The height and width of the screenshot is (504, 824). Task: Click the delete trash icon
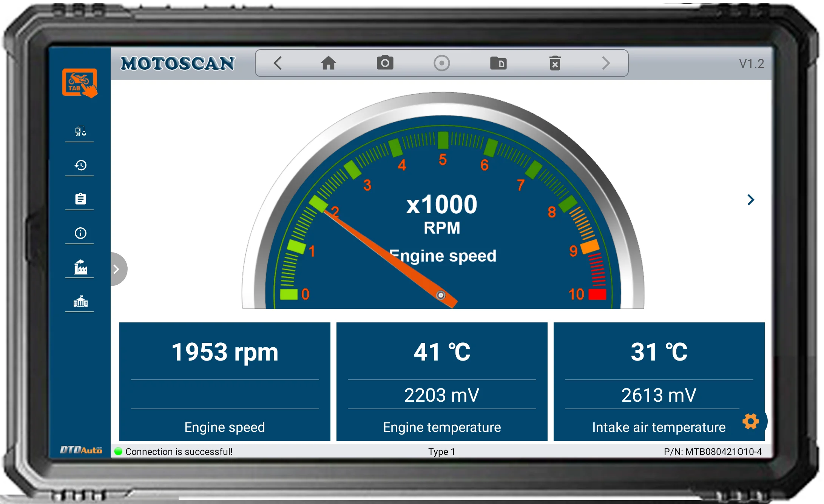pyautogui.click(x=555, y=63)
